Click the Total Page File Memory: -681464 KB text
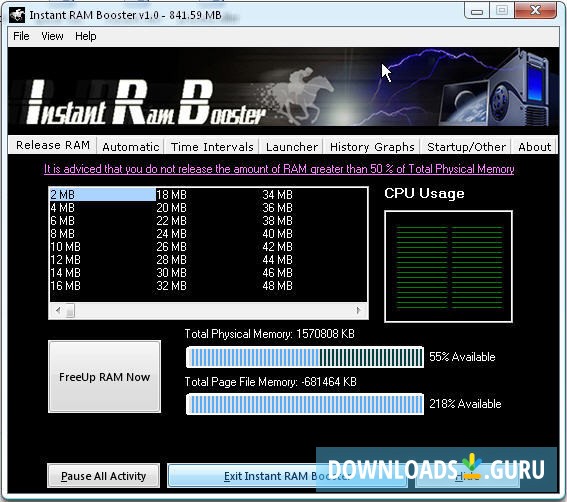Image resolution: width=567 pixels, height=502 pixels. [x=270, y=382]
